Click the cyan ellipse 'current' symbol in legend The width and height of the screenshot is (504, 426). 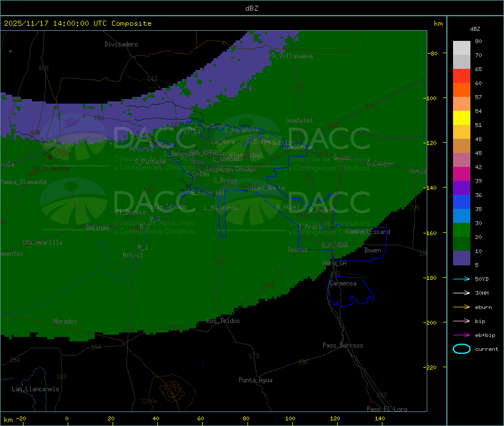pyautogui.click(x=461, y=349)
